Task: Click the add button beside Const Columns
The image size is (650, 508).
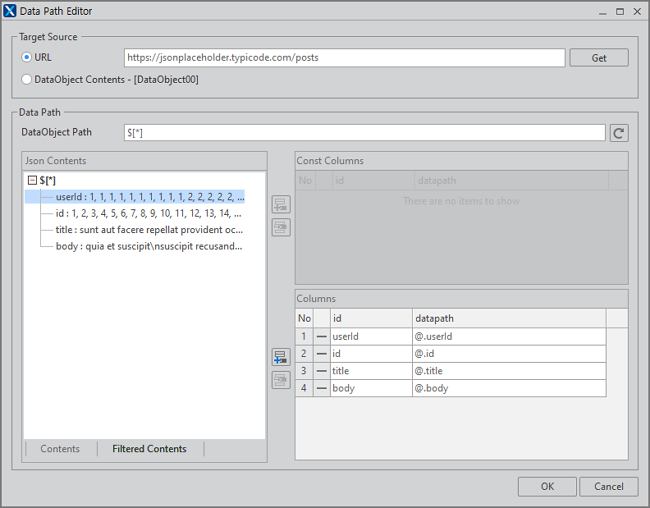Action: pos(281,205)
